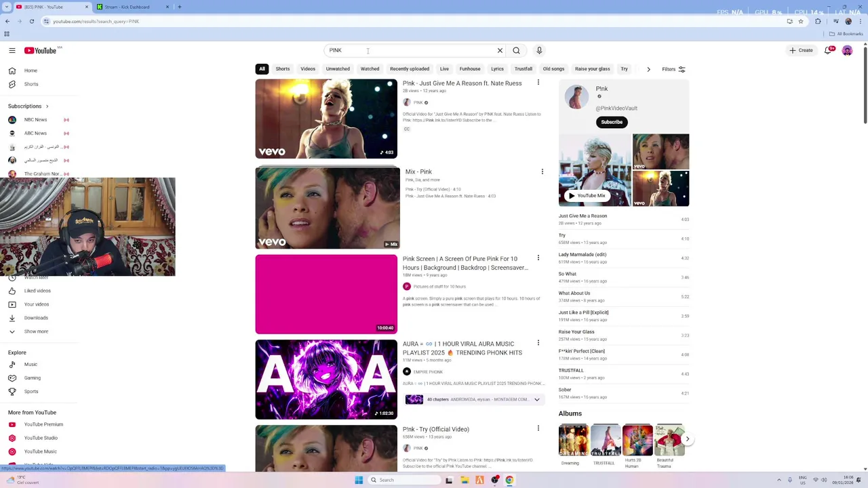Viewport: 868px width, 488px height.
Task: Play the YouTube Mix button
Action: pos(587,195)
